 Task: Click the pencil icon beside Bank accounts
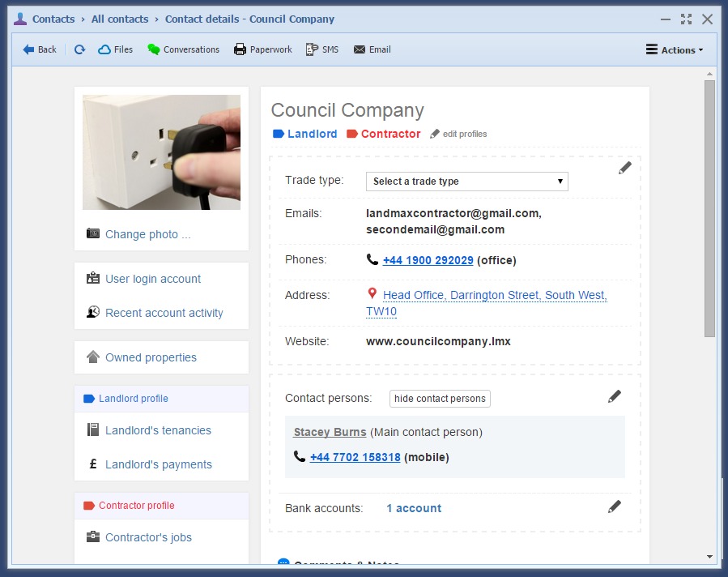coord(615,506)
